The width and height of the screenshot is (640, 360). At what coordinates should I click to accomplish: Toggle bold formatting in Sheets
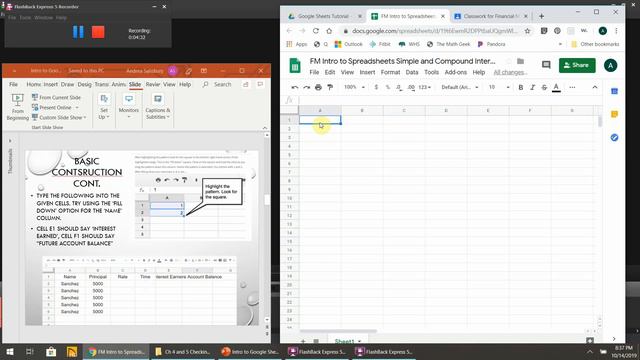click(x=521, y=87)
